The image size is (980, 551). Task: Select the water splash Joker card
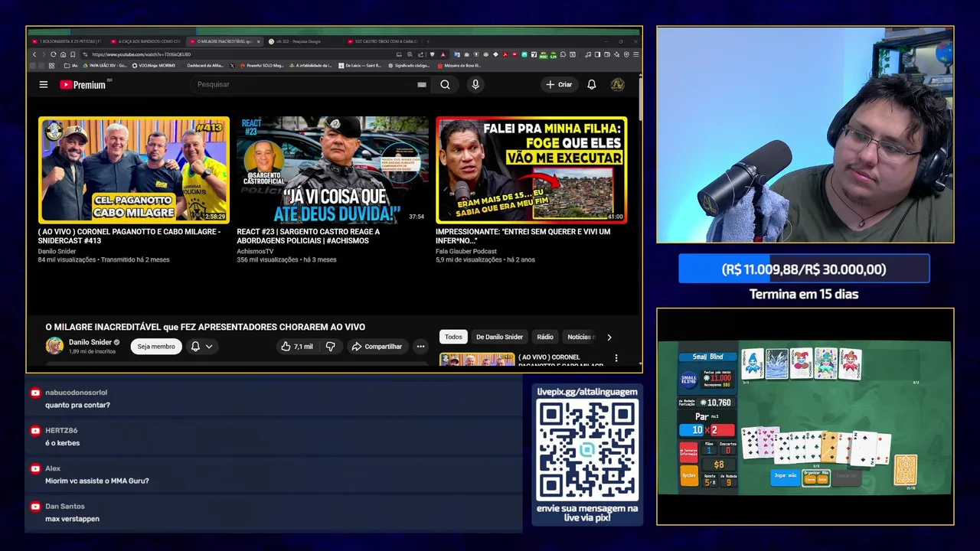(x=777, y=364)
